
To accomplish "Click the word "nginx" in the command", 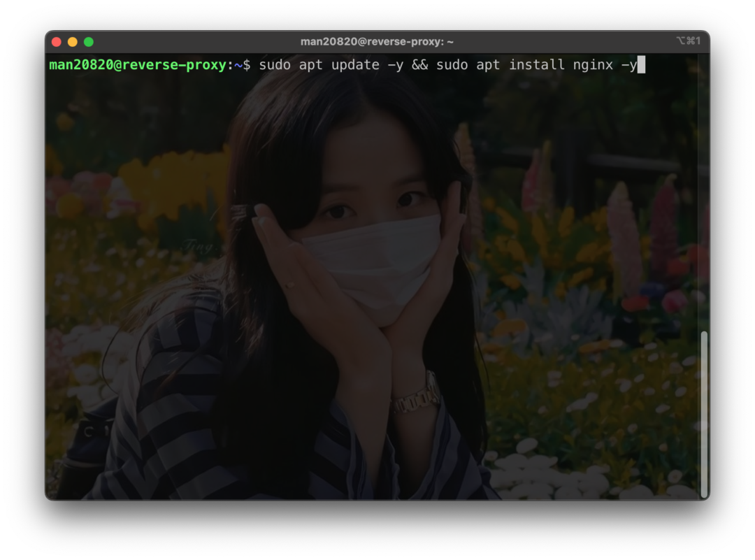I will coord(593,64).
